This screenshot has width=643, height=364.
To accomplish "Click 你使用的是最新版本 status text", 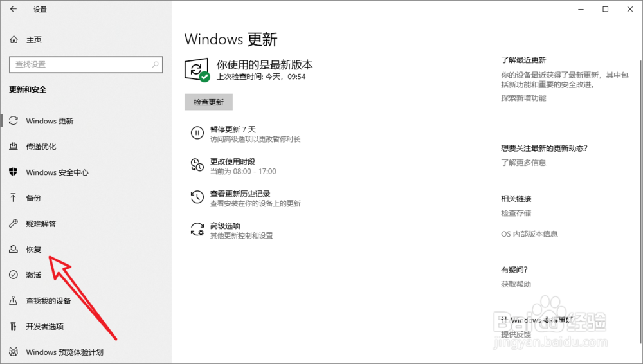I will pos(264,64).
